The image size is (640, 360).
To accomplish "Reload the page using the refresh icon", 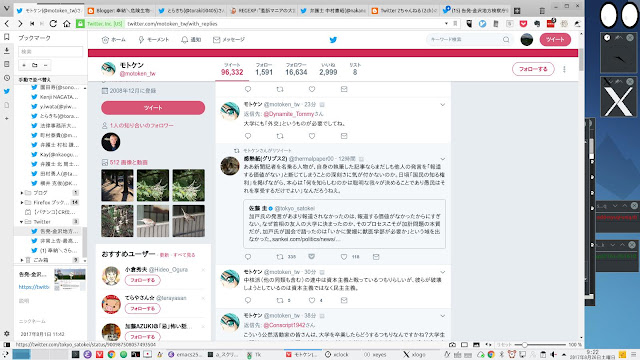I will [53, 24].
